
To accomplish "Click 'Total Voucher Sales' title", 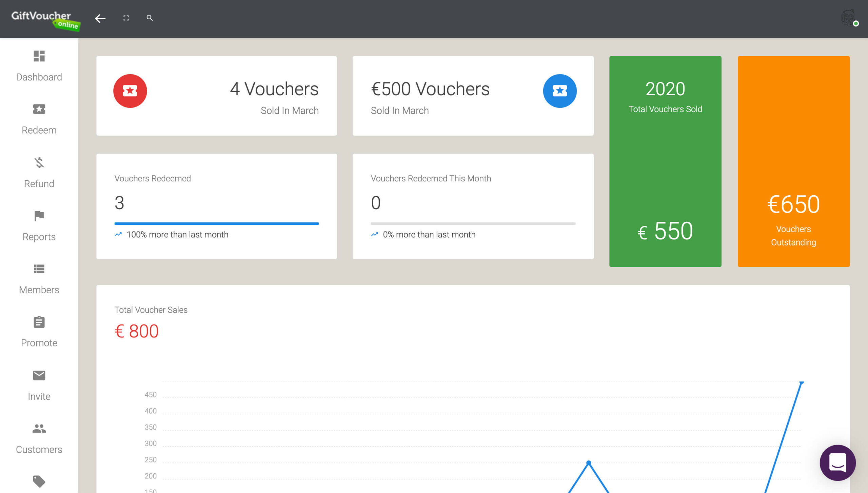I will [151, 310].
